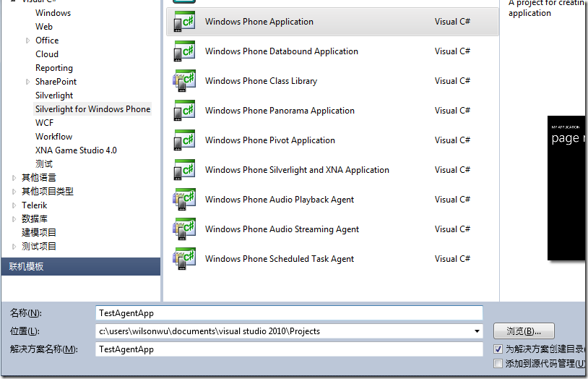This screenshot has width=588, height=379.
Task: Click Windows Phone Scheduled Task Agent text
Action: coord(280,259)
